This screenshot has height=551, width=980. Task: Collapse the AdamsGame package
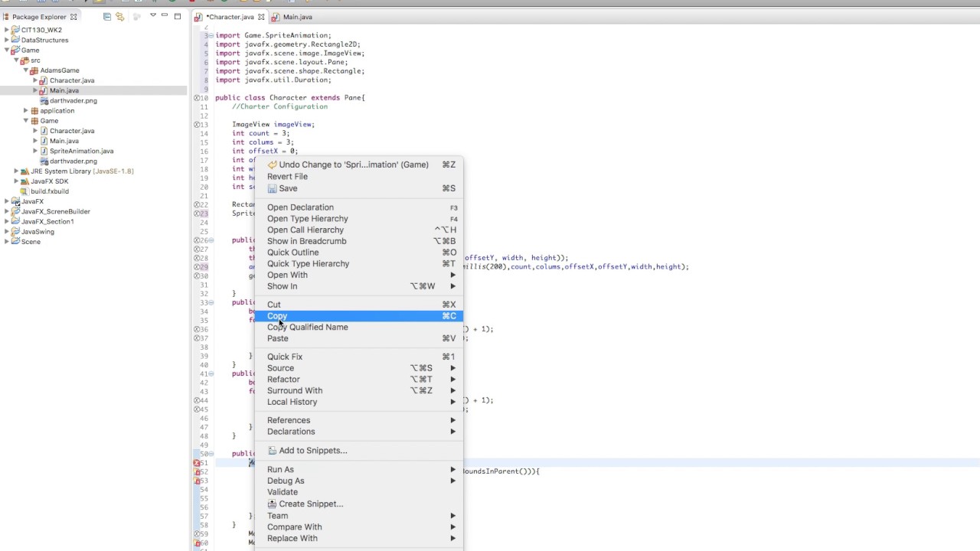[25, 70]
